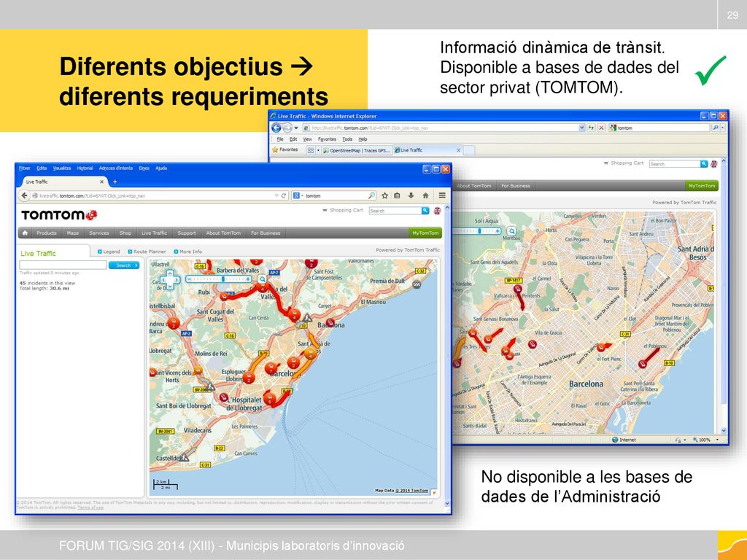
Task: Open the Eines menu in Firefox
Action: [x=144, y=168]
